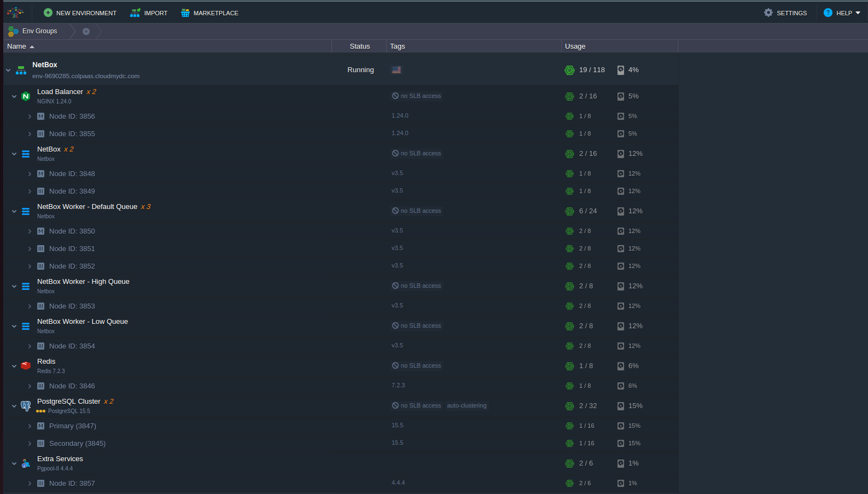The height and width of the screenshot is (494, 868).
Task: Open Settings
Action: (x=785, y=13)
